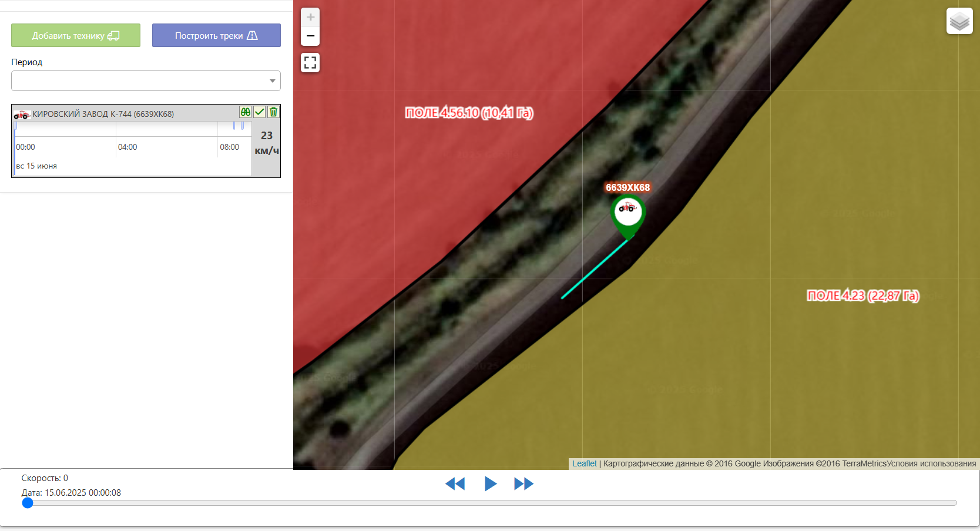This screenshot has width=980, height=531.
Task: Click the 'Построить треки' button
Action: click(216, 35)
